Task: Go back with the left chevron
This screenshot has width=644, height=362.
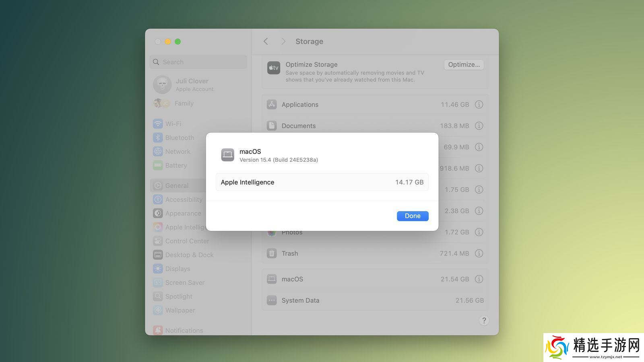Action: point(266,41)
